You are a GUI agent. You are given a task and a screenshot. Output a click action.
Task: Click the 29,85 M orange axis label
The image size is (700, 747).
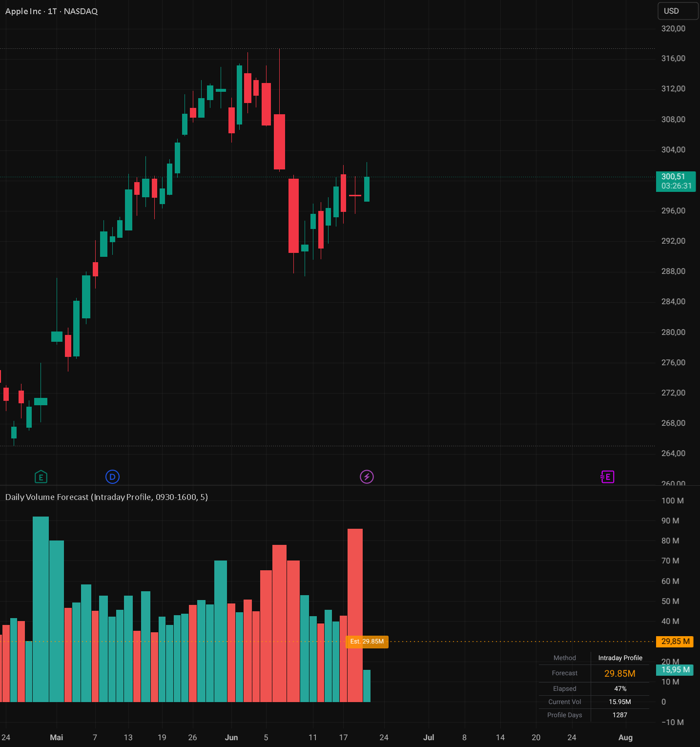coord(675,642)
